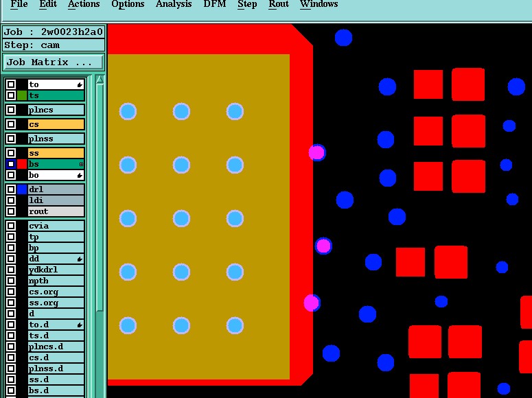Click the layer list vertical scrollbar thumb
The height and width of the screenshot is (398, 532).
click(x=100, y=198)
